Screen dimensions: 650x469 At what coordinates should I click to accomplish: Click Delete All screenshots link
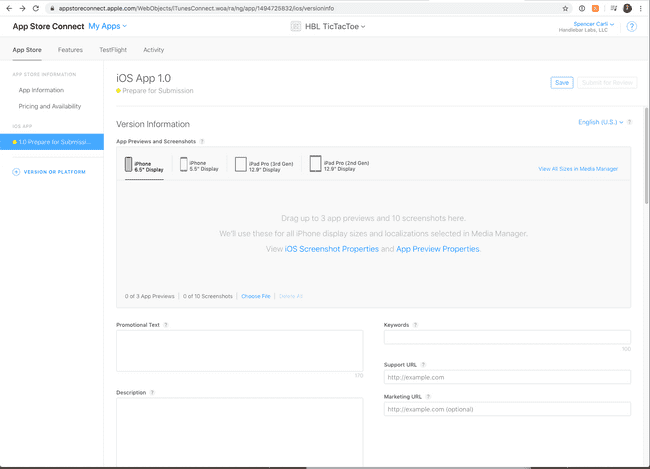(x=291, y=296)
